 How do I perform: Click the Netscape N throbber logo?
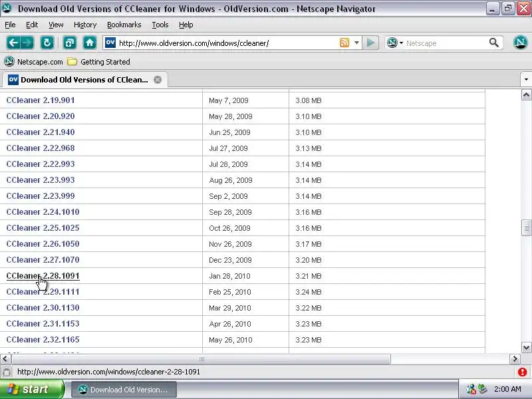coord(521,43)
